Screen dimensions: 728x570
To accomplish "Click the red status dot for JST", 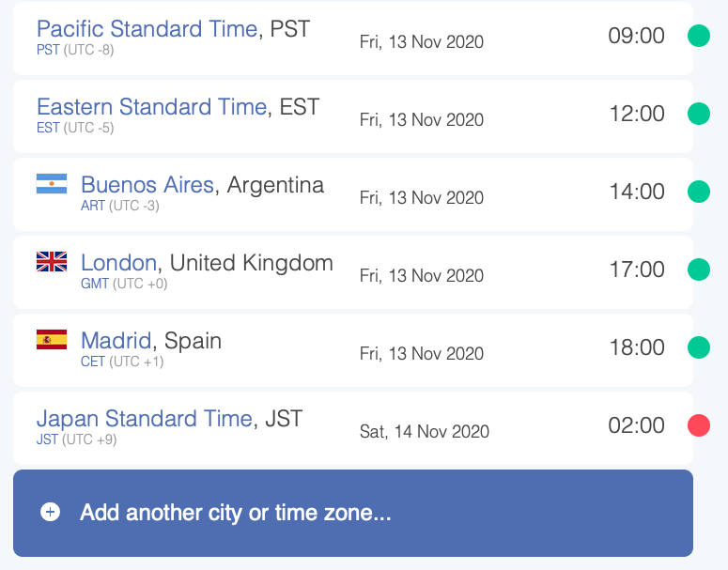I will point(698,425).
